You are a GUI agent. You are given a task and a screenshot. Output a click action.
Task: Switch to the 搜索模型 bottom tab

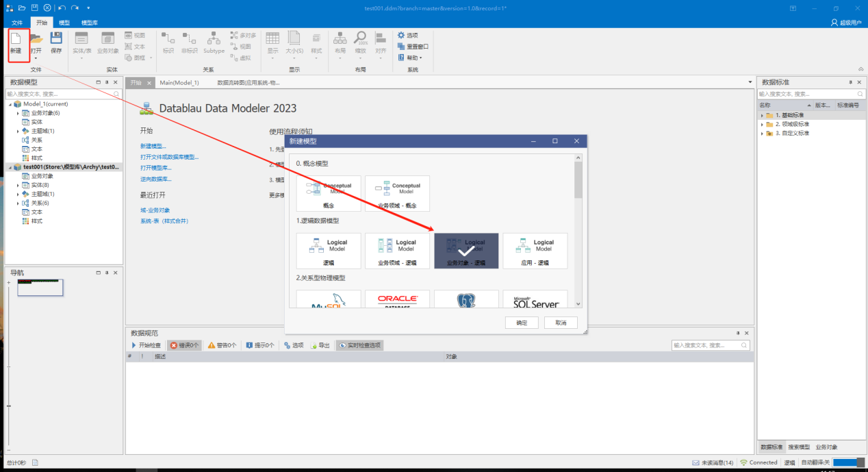799,447
